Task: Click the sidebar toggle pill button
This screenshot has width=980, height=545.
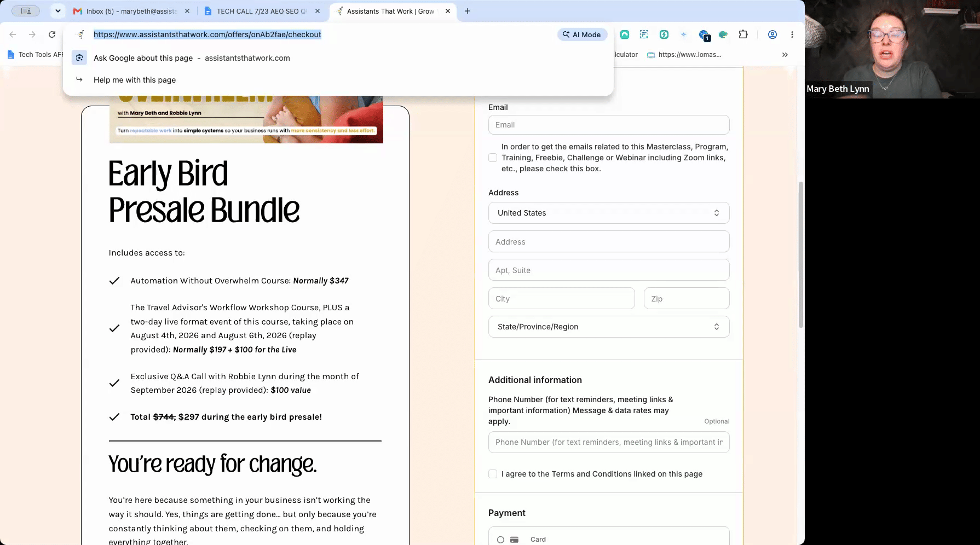Action: coord(26,11)
